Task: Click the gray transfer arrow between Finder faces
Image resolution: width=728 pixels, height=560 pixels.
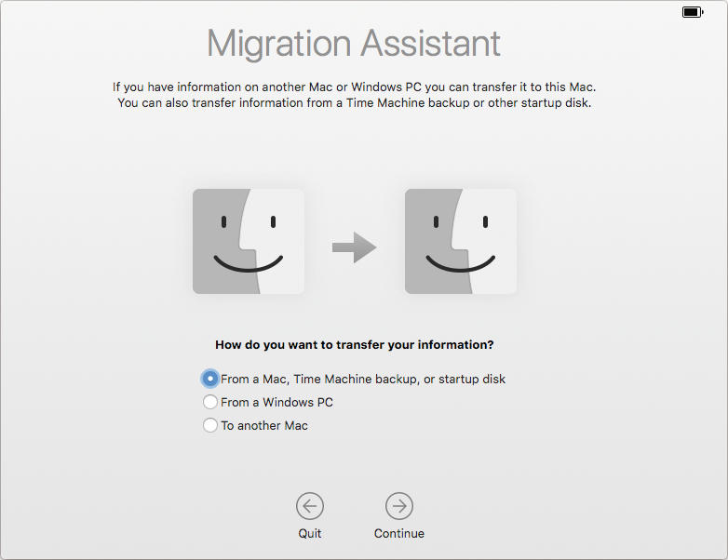Action: (355, 247)
